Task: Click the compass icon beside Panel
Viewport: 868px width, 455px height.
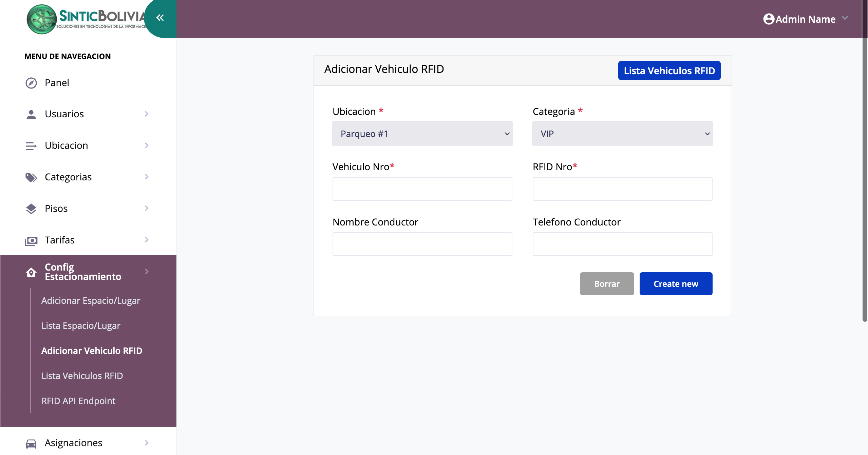Action: [31, 83]
